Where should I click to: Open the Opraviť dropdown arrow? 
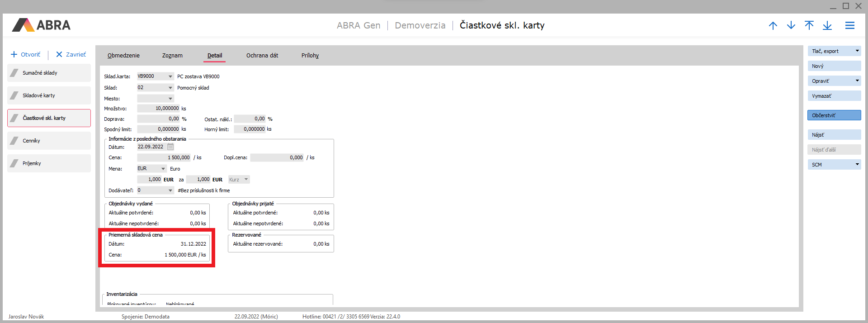click(857, 81)
